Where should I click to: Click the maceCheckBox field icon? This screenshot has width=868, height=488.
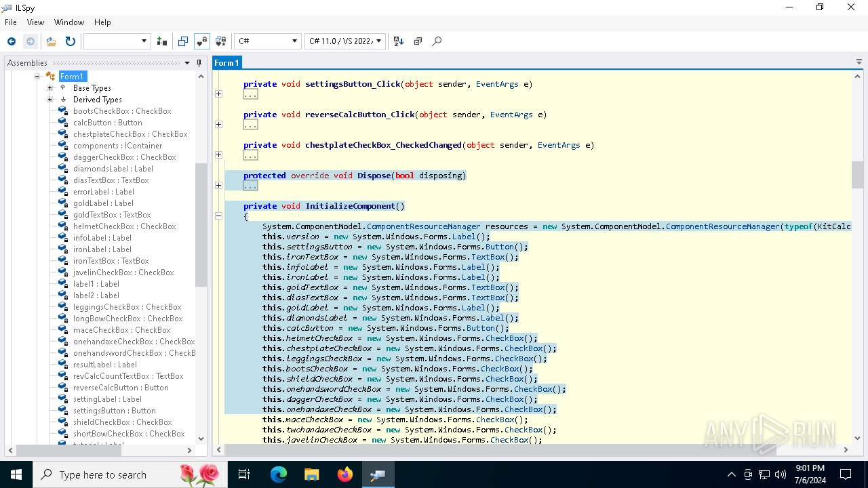point(63,330)
